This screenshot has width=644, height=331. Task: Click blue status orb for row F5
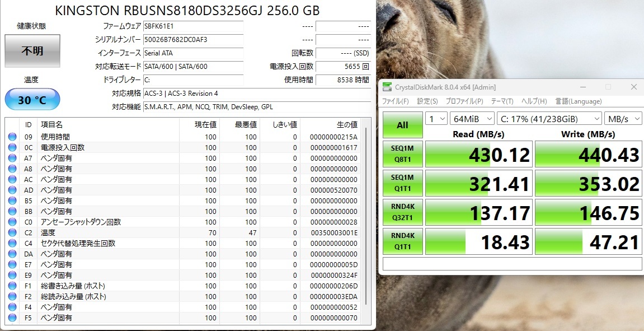pos(12,318)
